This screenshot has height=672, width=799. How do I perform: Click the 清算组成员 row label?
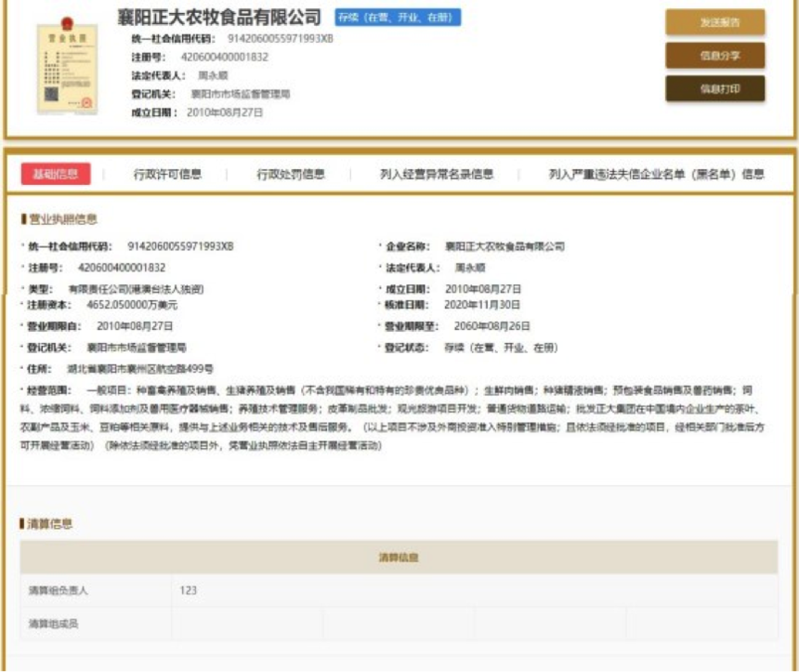[x=53, y=624]
